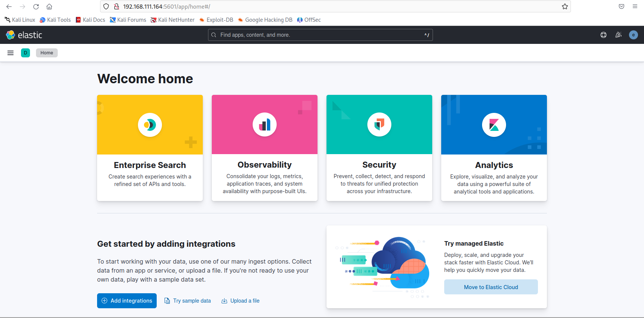The image size is (644, 318).
Task: Click the Try sample data link
Action: [x=192, y=301]
